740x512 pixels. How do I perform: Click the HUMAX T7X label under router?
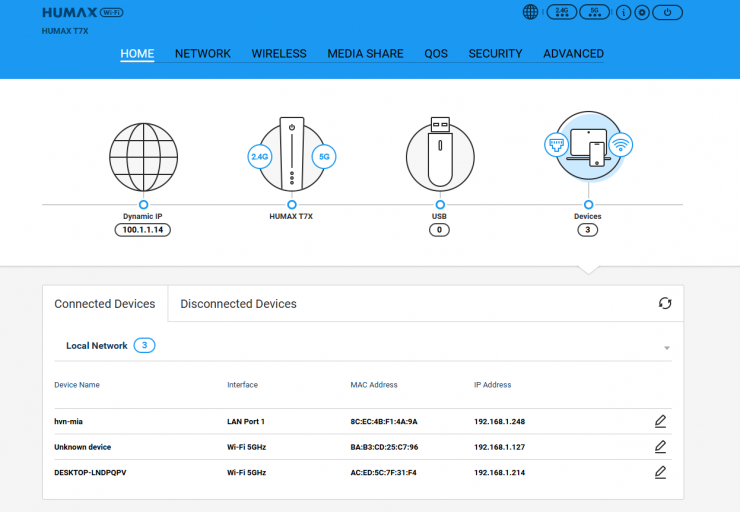click(x=291, y=216)
